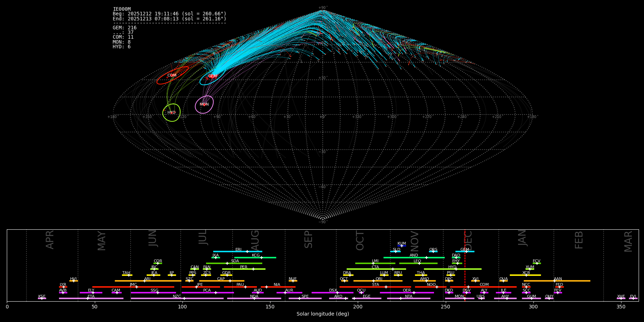Click the Solar longitude axis label
The image size is (644, 322).
[x=323, y=314]
